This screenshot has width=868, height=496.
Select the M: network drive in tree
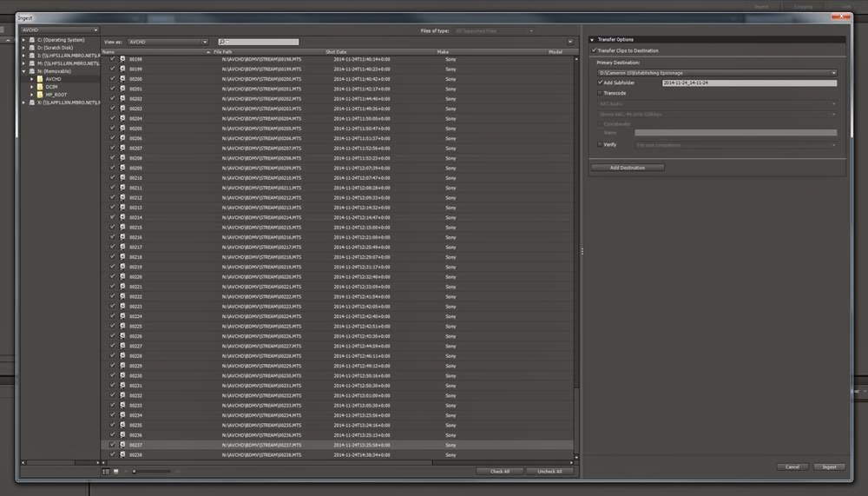pyautogui.click(x=68, y=63)
